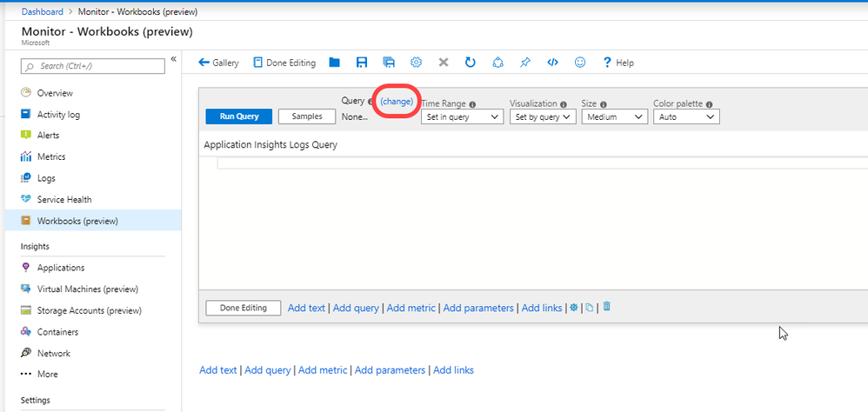Click the share workbook icon
Image resolution: width=868 pixels, height=412 pixels.
pos(497,63)
